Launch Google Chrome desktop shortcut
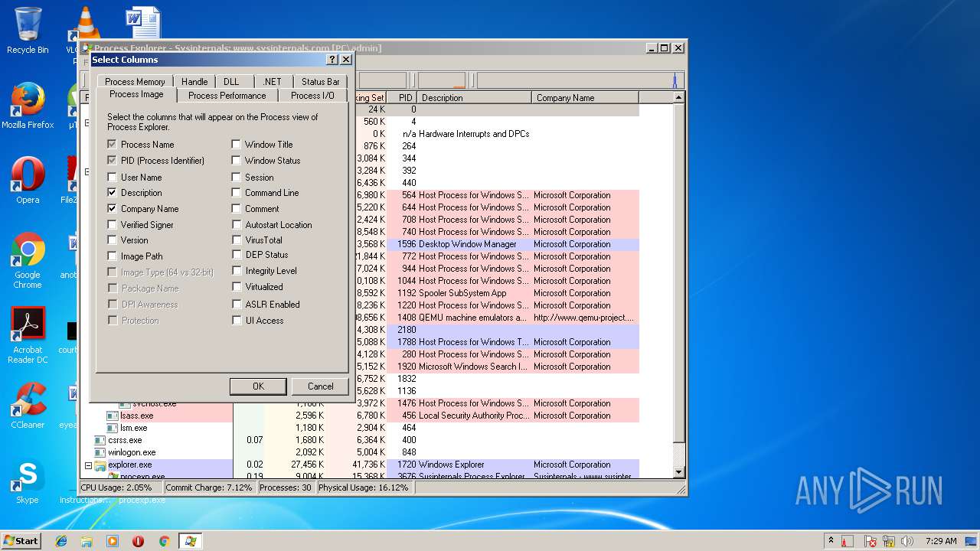980x551 pixels. [x=28, y=260]
